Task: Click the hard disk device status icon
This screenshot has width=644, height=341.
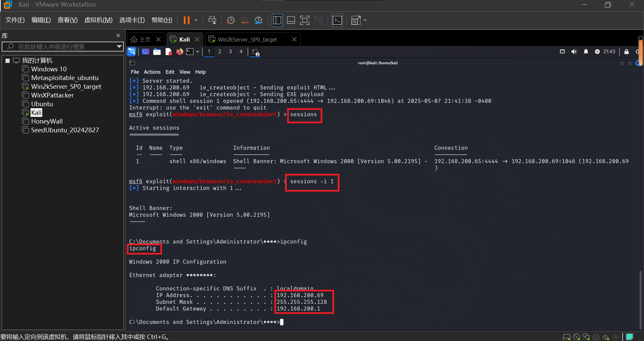Action: pos(567,337)
